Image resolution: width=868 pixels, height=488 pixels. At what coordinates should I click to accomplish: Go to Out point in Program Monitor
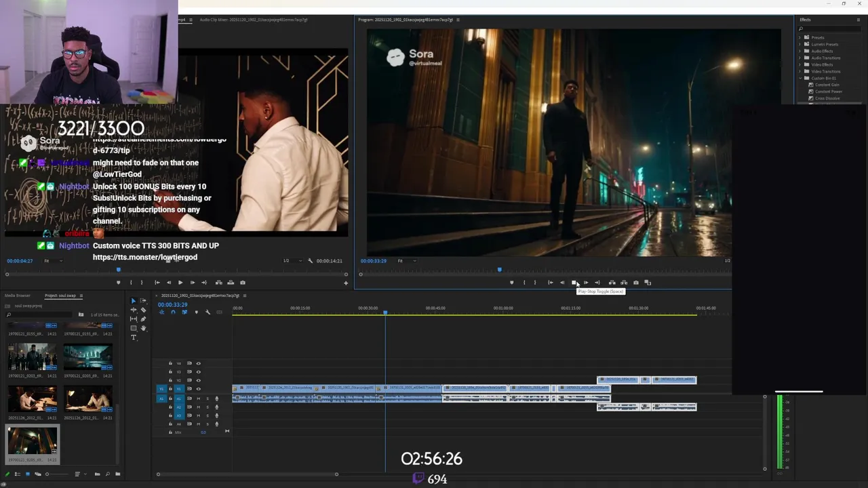(x=597, y=283)
